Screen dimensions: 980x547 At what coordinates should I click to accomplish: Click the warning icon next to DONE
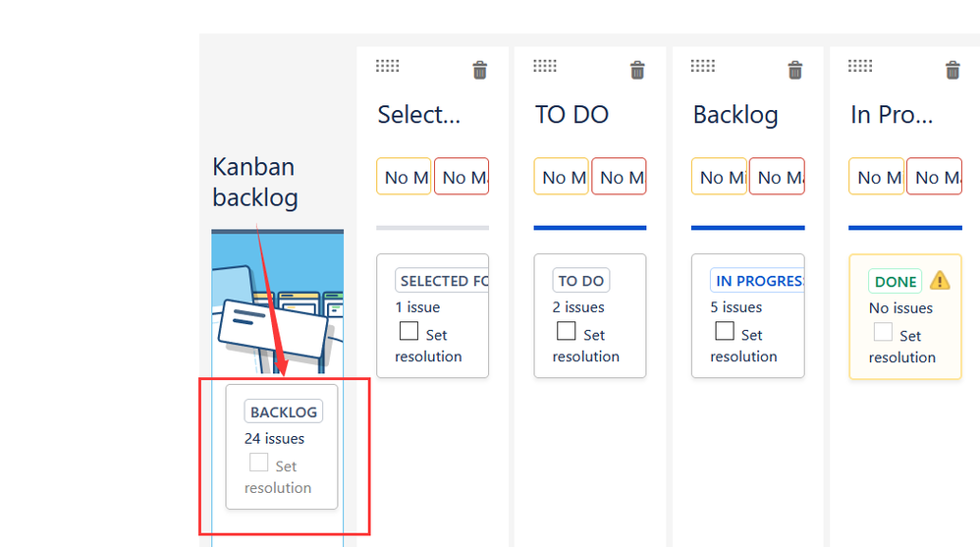(940, 281)
